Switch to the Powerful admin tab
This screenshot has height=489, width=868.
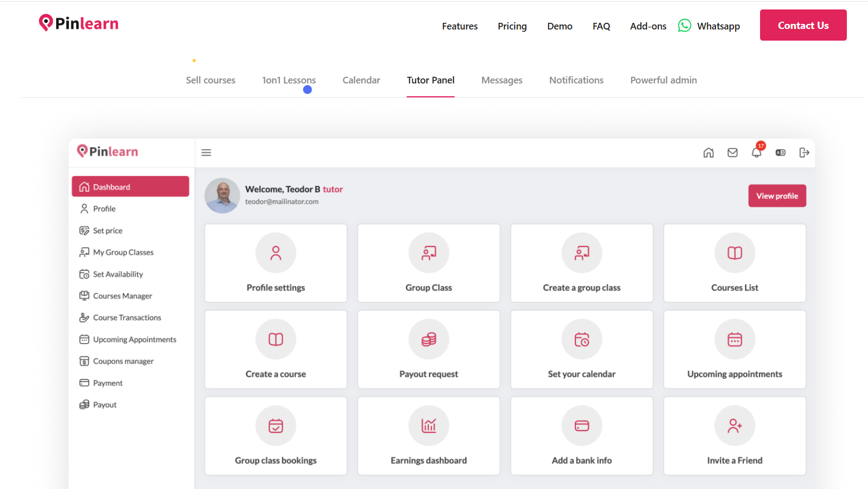pos(663,80)
